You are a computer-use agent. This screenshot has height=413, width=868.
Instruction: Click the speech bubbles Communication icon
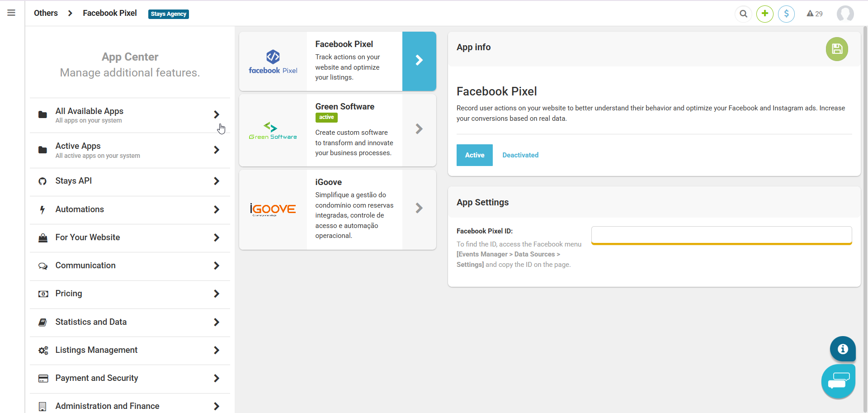click(x=43, y=266)
